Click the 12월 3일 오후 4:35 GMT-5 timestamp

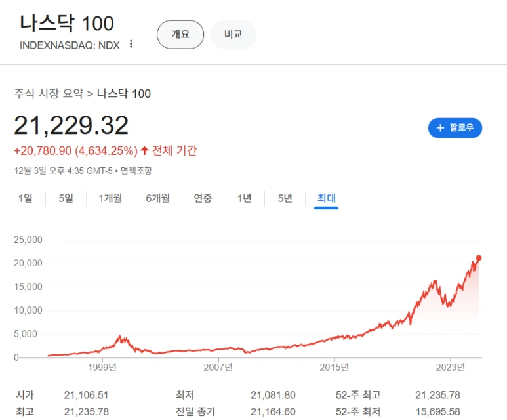(x=63, y=171)
